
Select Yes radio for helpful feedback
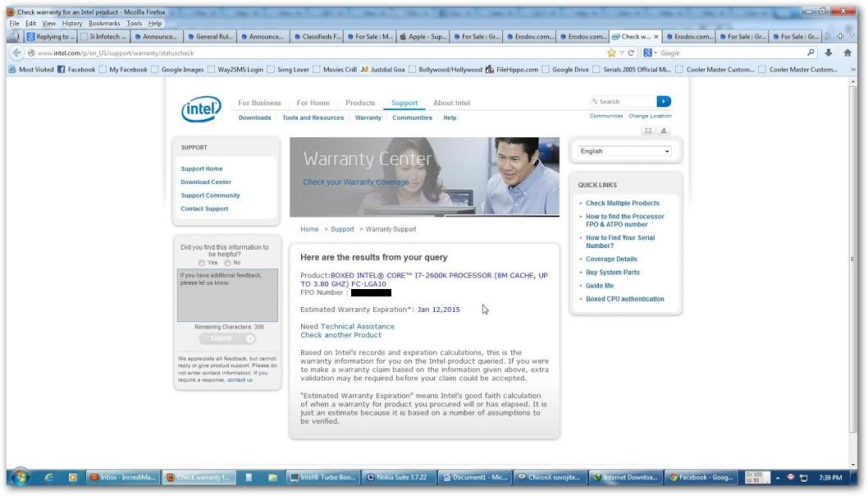[x=202, y=263]
